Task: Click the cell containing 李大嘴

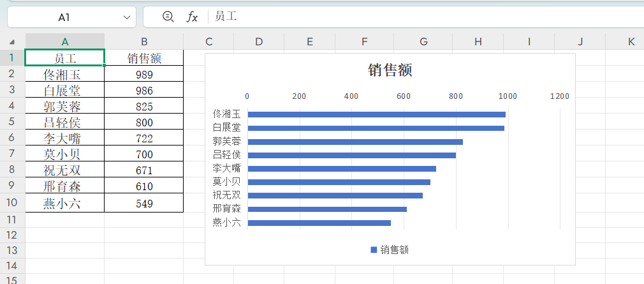Action: pos(64,138)
